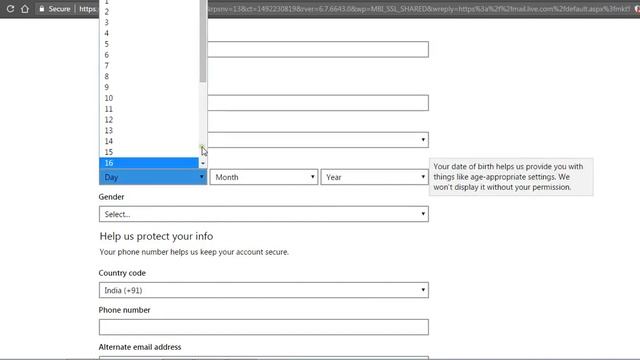Open the dropdown above the birthdate row
The height and width of the screenshot is (360, 640).
click(x=318, y=140)
